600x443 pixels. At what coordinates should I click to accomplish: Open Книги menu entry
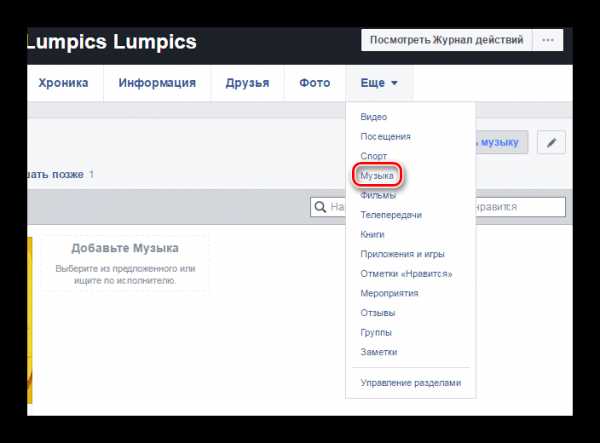(x=372, y=235)
